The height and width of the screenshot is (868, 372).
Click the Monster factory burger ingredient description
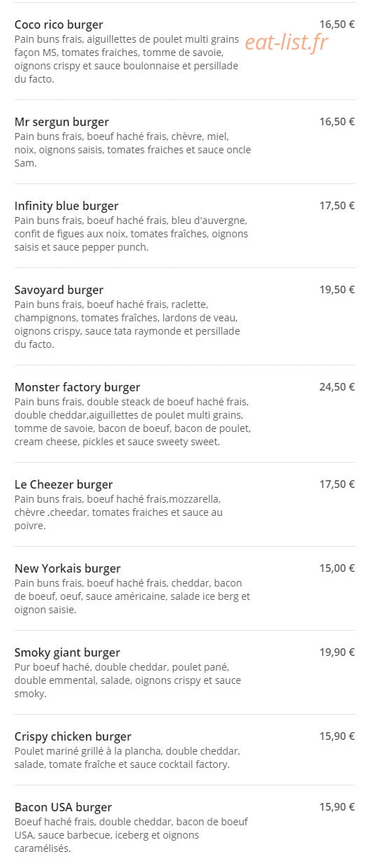[x=132, y=422]
